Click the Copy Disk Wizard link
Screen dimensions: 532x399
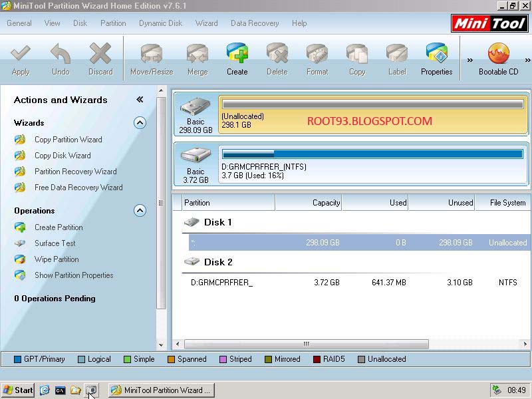63,156
